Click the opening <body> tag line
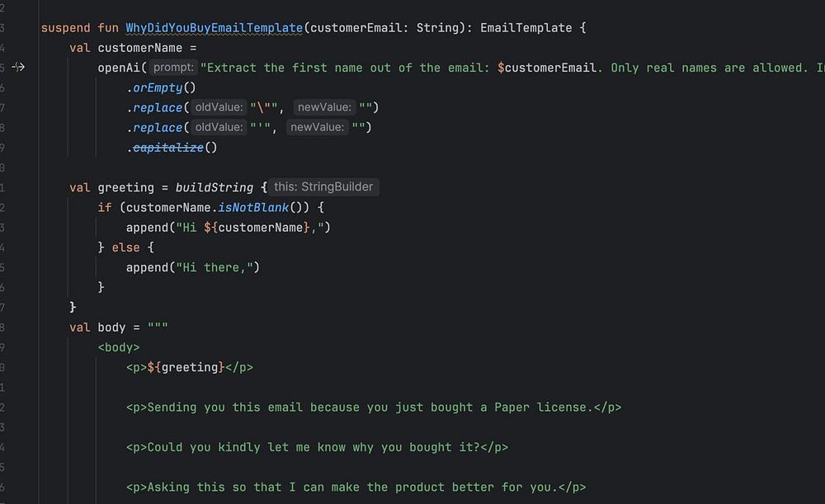 118,348
